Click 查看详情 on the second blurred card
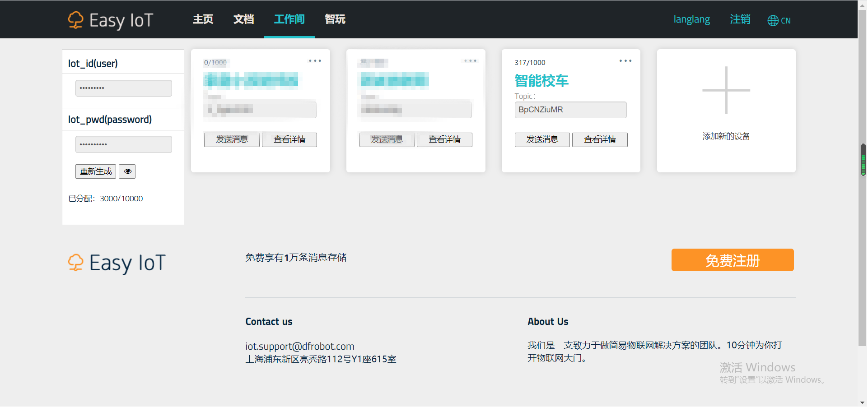Screen dimensions: 868x407 444,139
